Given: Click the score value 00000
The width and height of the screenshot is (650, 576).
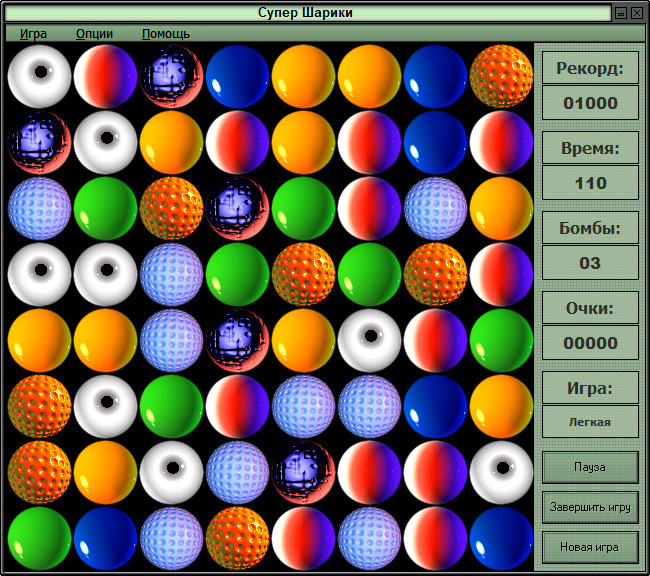Looking at the screenshot, I should 590,343.
